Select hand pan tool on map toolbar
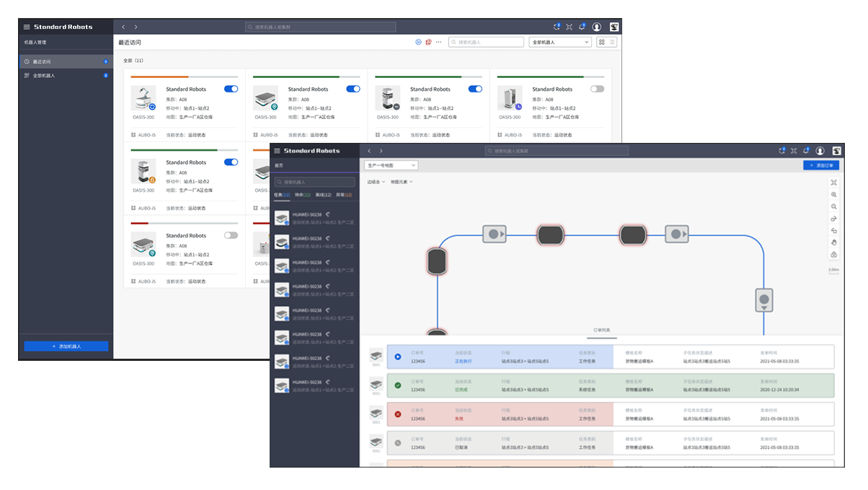The width and height of the screenshot is (868, 490). pos(834,242)
